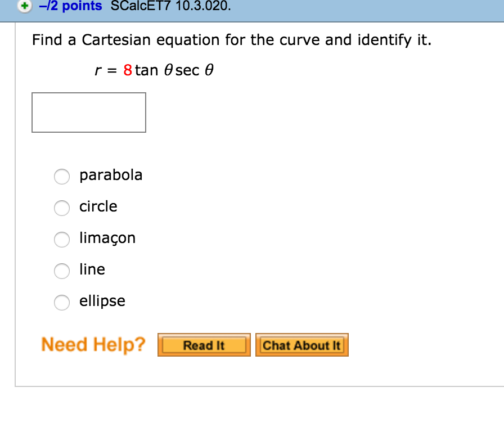
Task: Choose limaçon as the curve type
Action: point(62,240)
